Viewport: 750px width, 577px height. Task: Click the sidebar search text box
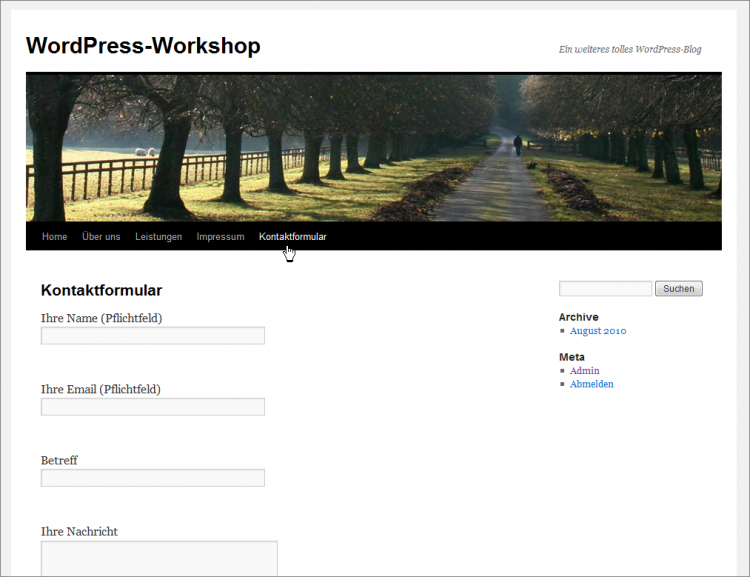click(x=605, y=289)
